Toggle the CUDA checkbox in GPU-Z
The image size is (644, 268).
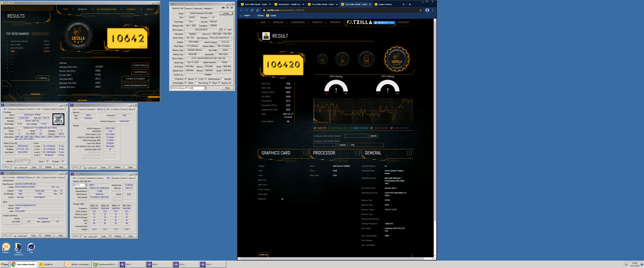(197, 79)
